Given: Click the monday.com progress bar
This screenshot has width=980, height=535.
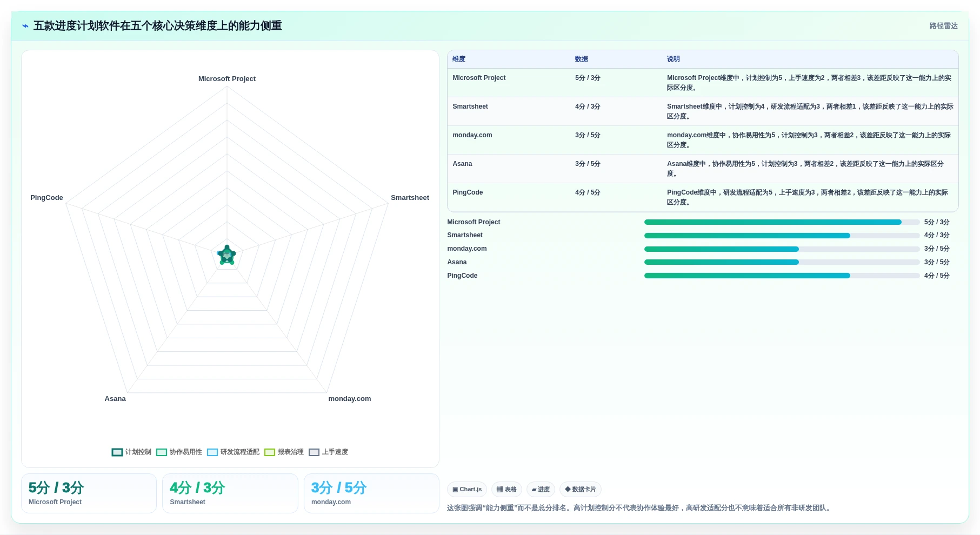Looking at the screenshot, I should click(782, 249).
